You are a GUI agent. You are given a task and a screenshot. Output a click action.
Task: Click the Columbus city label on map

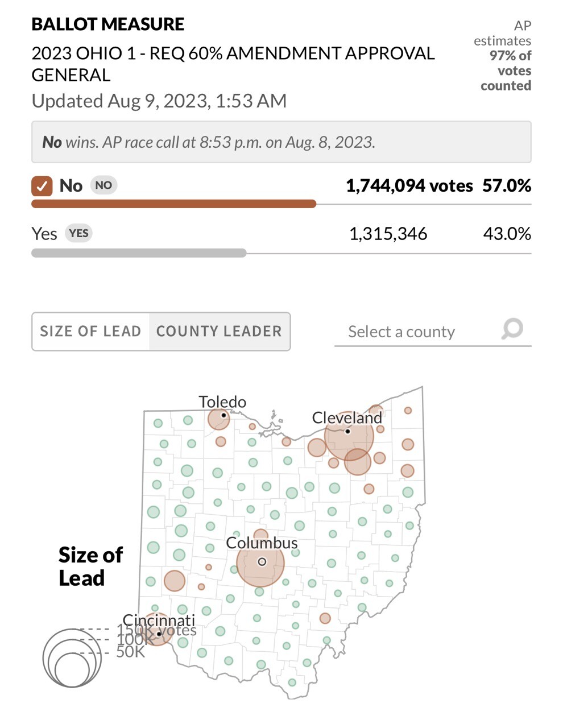[262, 543]
